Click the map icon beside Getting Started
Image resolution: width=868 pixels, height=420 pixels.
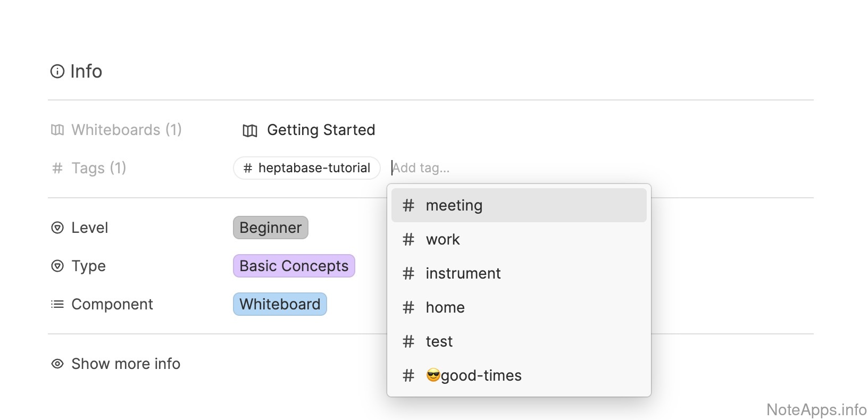click(250, 130)
